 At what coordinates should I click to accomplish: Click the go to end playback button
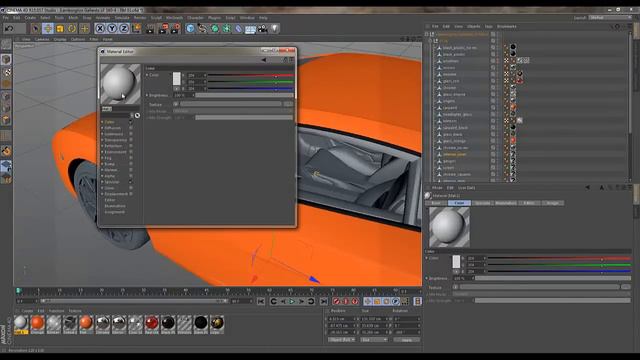324,302
